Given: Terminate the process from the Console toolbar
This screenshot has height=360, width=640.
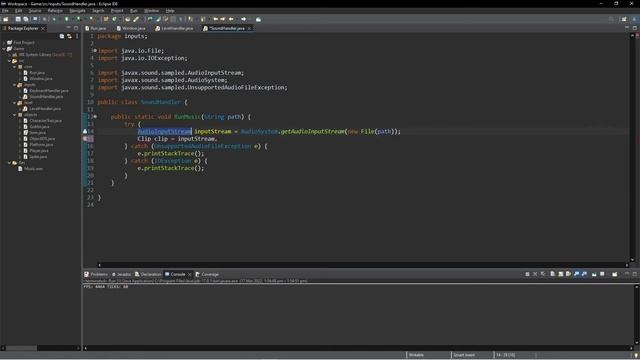Looking at the screenshot, I should coord(527,274).
